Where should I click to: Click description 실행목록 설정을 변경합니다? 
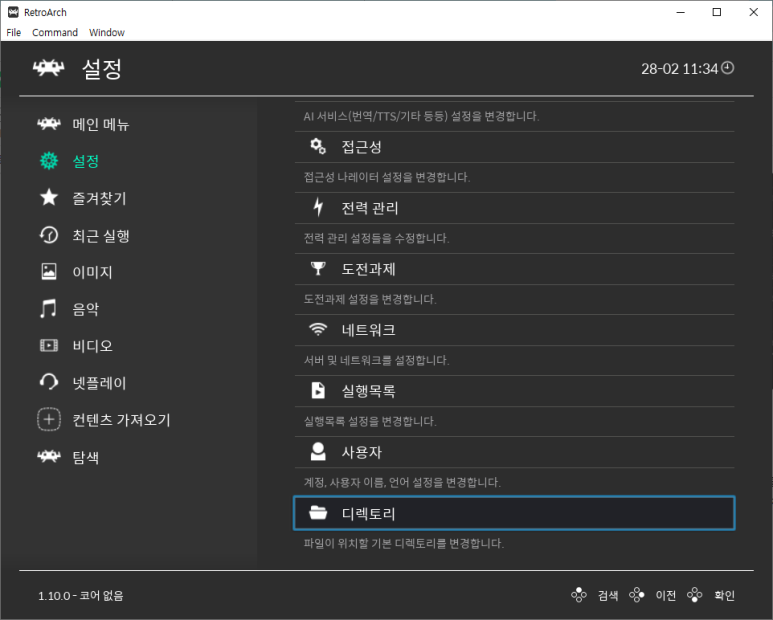370,421
